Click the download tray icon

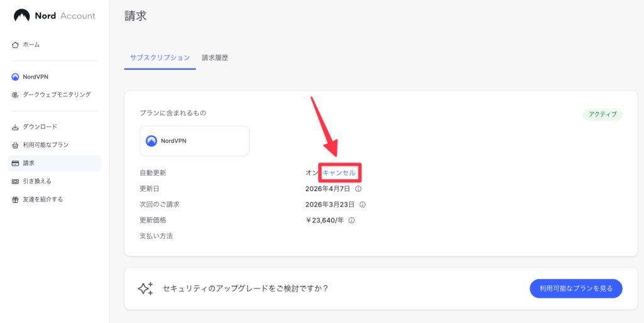point(15,127)
